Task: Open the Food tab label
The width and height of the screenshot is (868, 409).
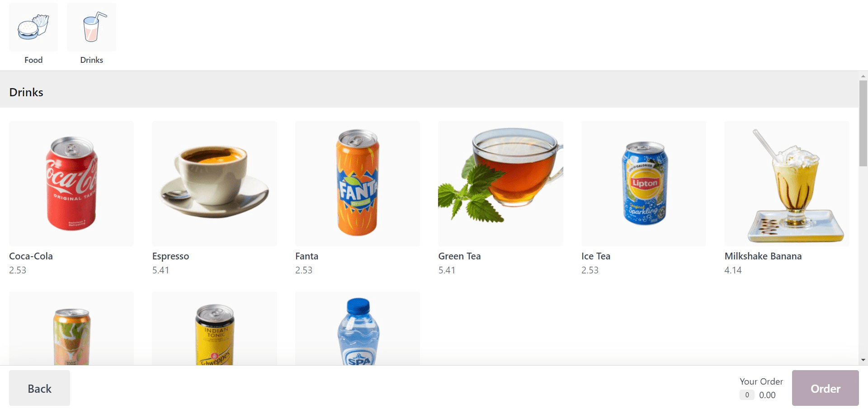Action: (33, 60)
